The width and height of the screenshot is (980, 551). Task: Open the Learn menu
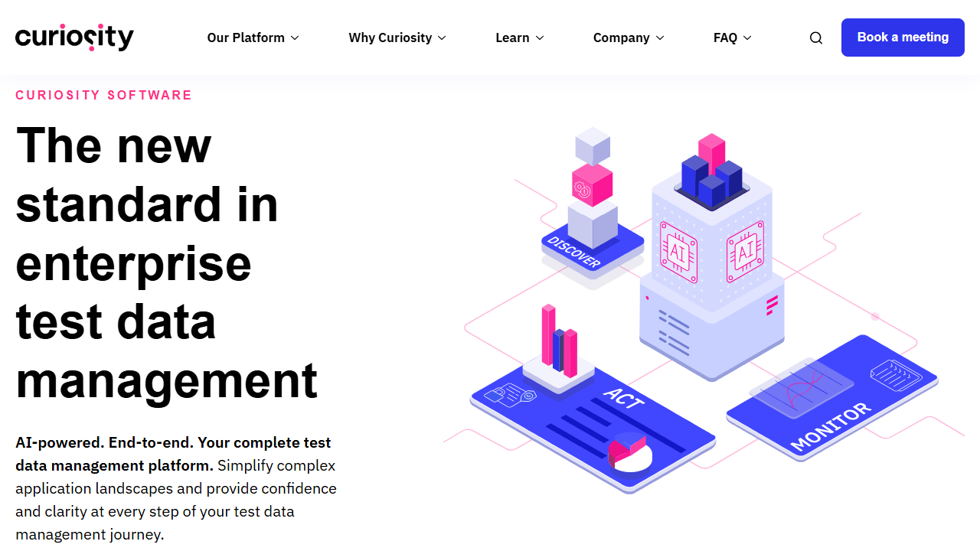tap(520, 37)
